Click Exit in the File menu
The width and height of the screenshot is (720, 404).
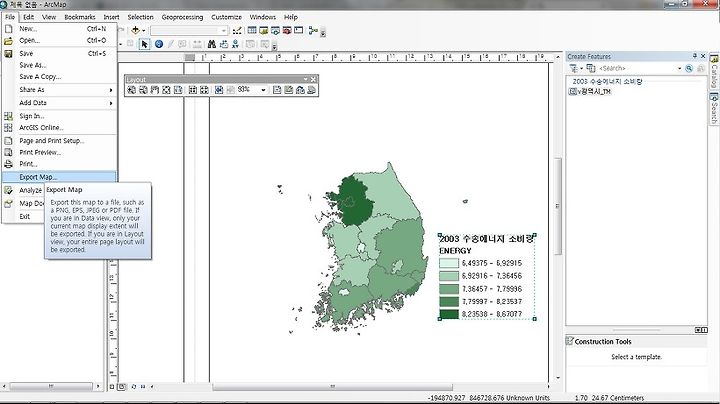(25, 216)
